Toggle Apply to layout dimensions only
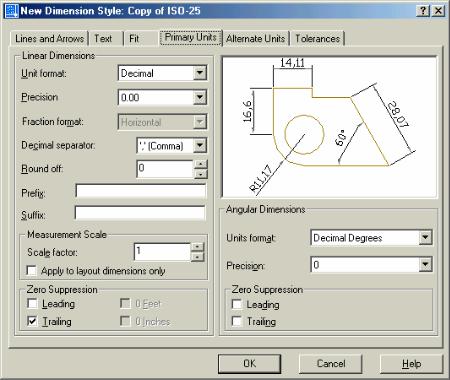Image resolution: width=450 pixels, height=380 pixels. 32,270
